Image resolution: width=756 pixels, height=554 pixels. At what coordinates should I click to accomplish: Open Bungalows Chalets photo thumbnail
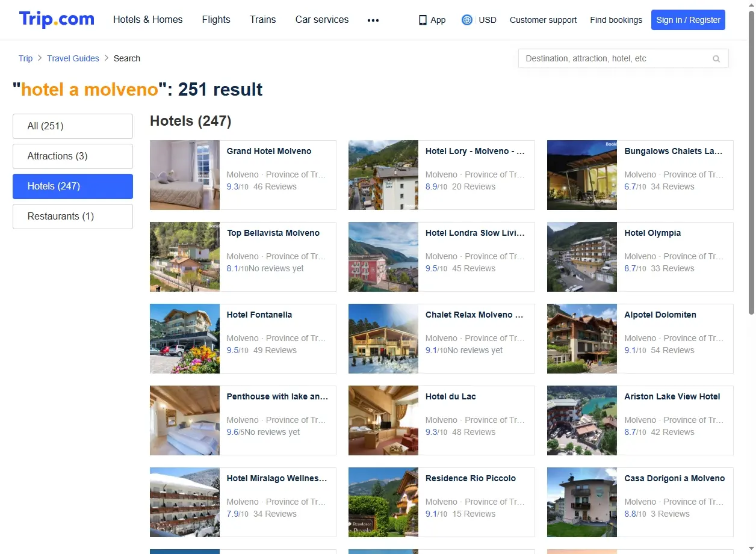tap(582, 175)
